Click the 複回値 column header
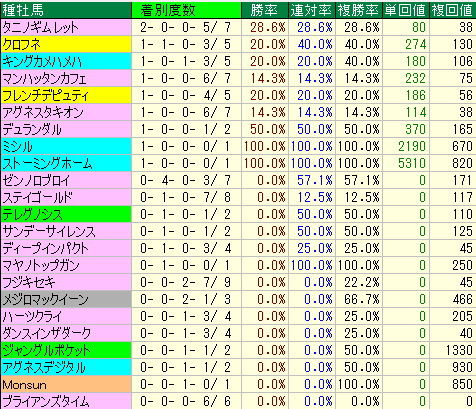The height and width of the screenshot is (409, 476). coord(453,10)
